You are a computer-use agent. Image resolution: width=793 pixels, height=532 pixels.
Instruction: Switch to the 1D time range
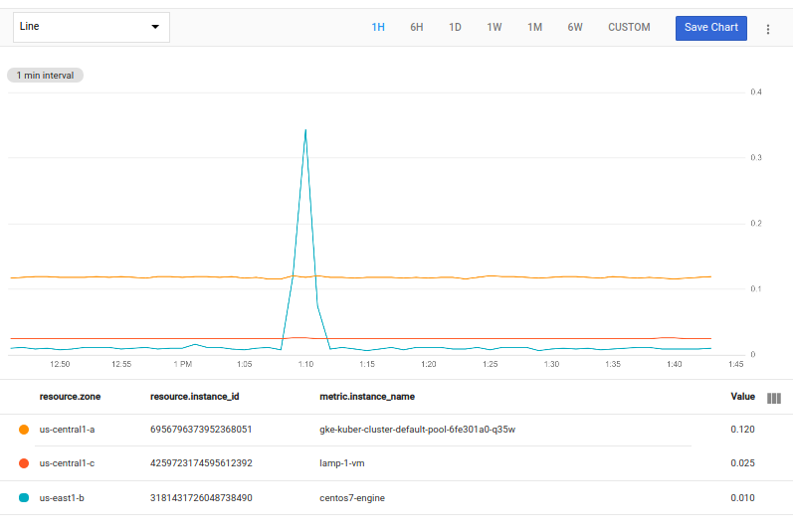(x=455, y=28)
